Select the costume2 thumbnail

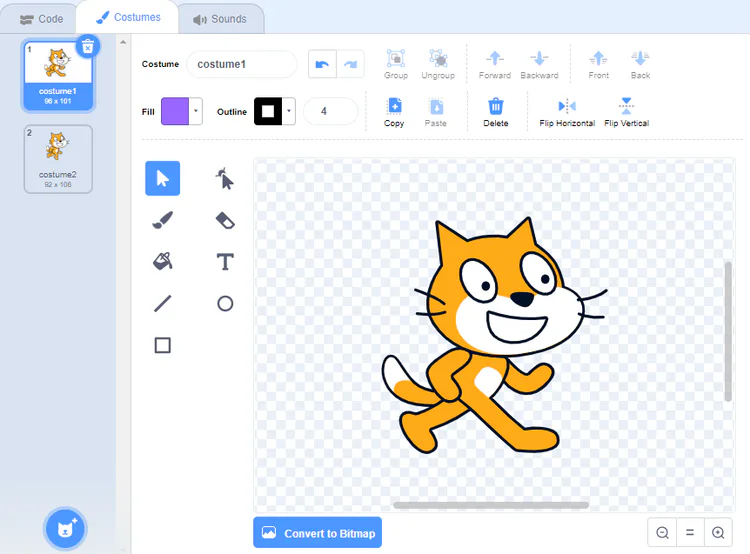pyautogui.click(x=58, y=159)
